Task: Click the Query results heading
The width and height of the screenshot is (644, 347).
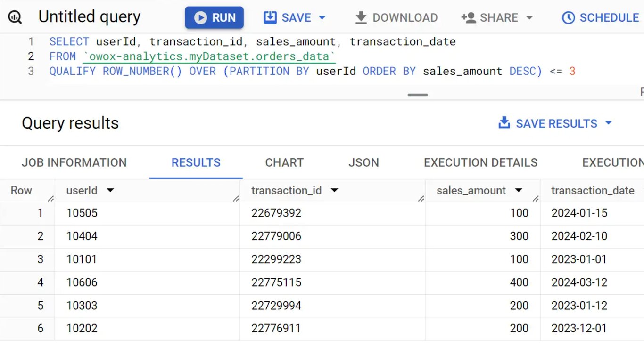Action: (70, 123)
